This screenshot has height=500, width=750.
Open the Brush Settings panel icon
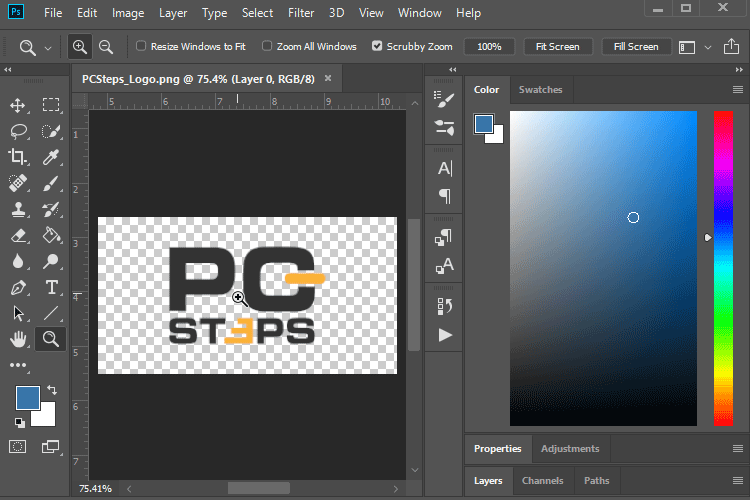[x=444, y=100]
